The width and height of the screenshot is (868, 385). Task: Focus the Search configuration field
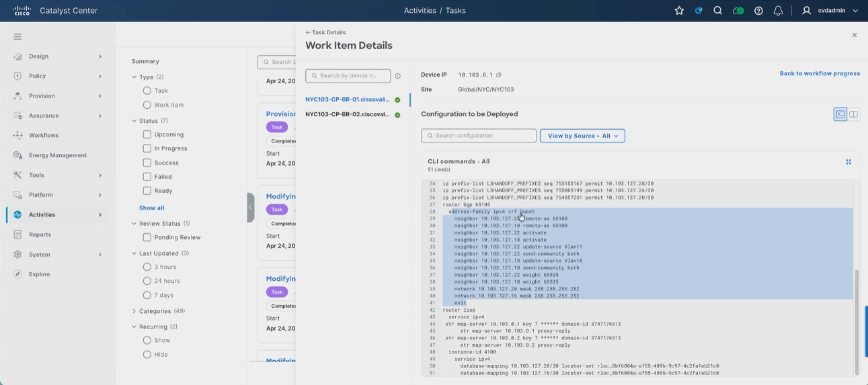click(x=479, y=136)
